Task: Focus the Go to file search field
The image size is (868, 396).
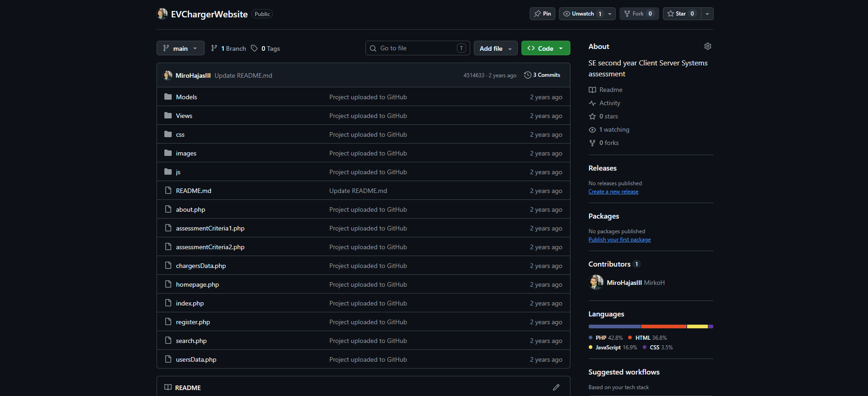Action: tap(418, 48)
